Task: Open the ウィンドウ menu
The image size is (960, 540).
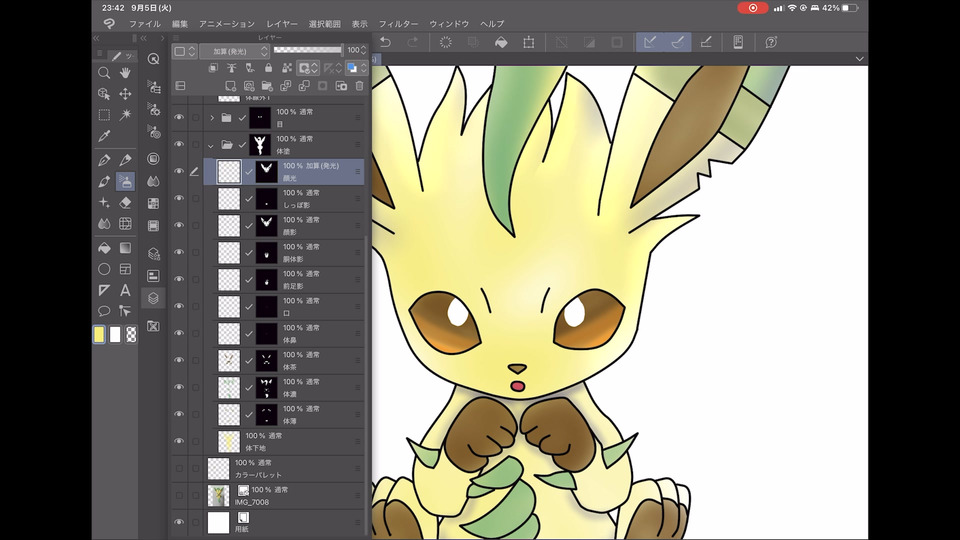Action: click(449, 24)
